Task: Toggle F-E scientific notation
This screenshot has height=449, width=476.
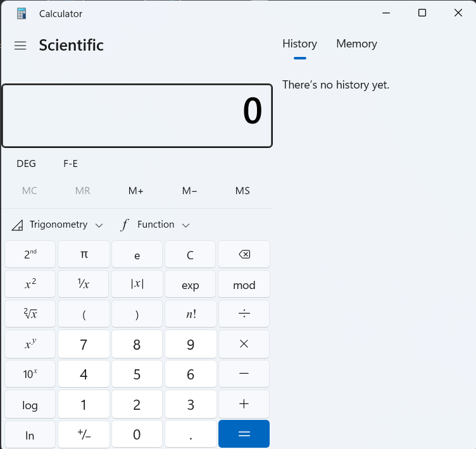Action: click(x=70, y=164)
